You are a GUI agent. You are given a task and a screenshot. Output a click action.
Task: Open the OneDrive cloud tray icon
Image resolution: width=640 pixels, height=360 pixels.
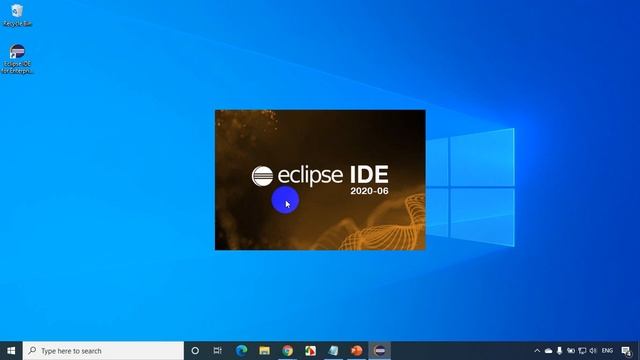(549, 351)
